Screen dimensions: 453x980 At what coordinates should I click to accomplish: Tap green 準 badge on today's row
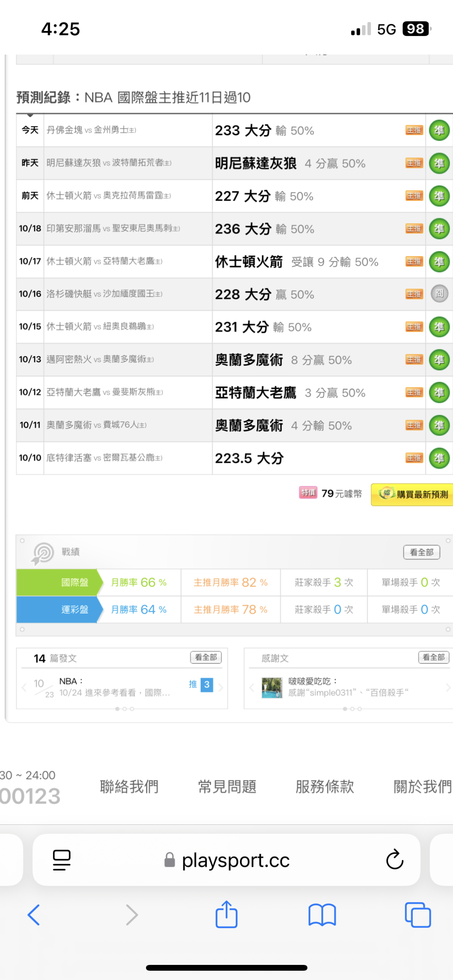[x=439, y=130]
